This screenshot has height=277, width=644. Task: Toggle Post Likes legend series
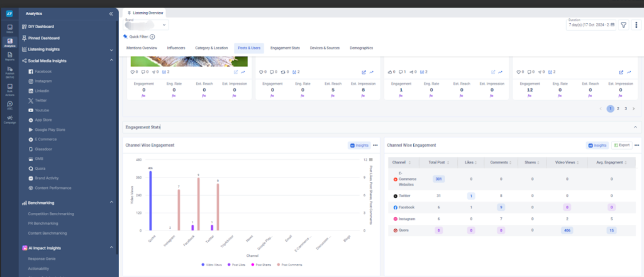(236, 264)
